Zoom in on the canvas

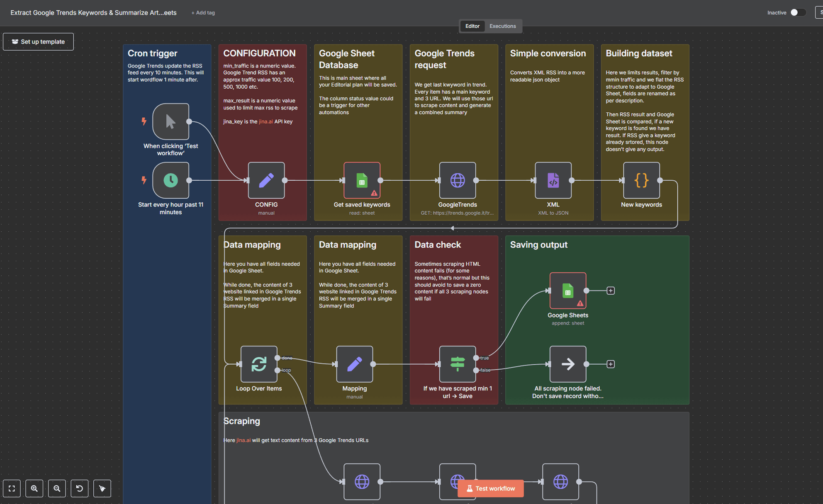[x=34, y=488]
